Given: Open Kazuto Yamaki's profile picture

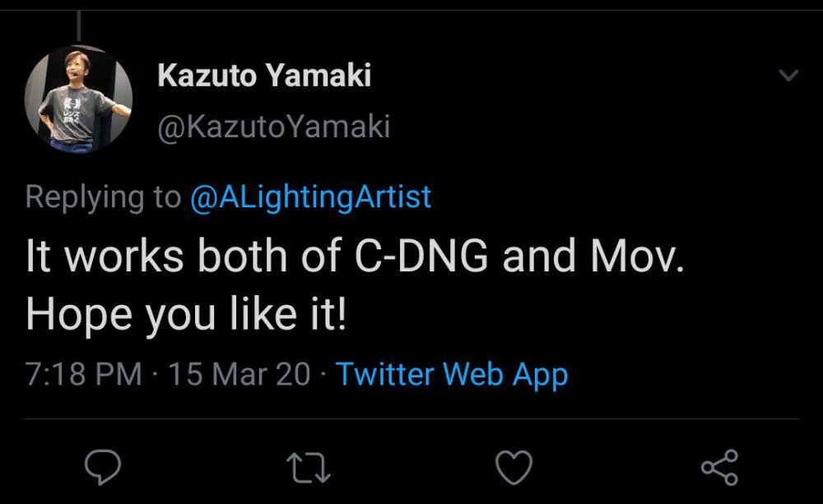Looking at the screenshot, I should (x=78, y=99).
